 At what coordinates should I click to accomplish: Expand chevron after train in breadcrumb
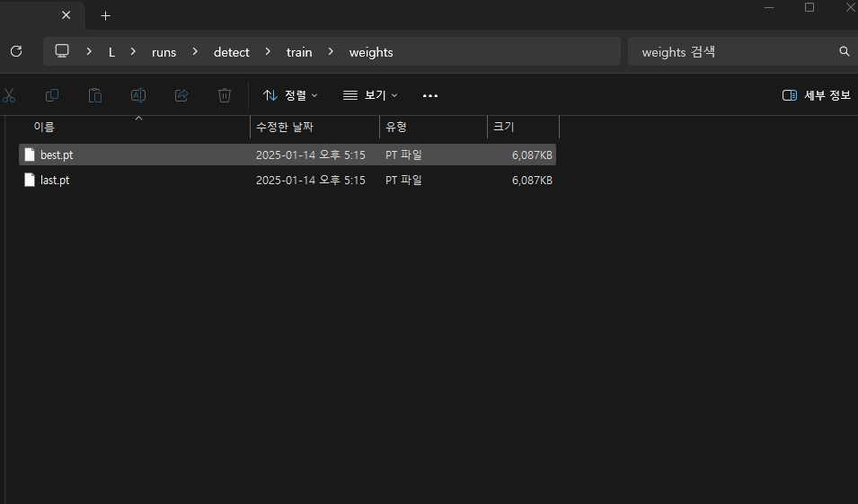point(331,51)
